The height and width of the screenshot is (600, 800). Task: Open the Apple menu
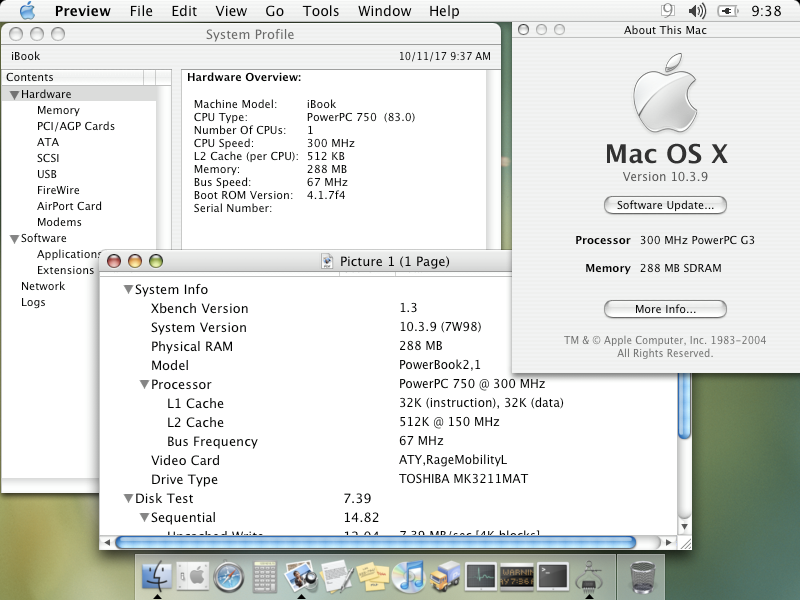tap(27, 11)
